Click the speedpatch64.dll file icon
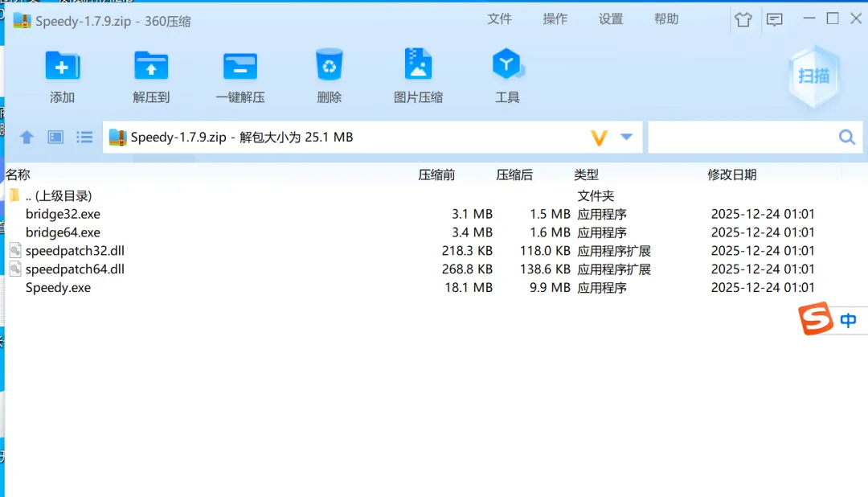This screenshot has height=497, width=868. coord(15,269)
